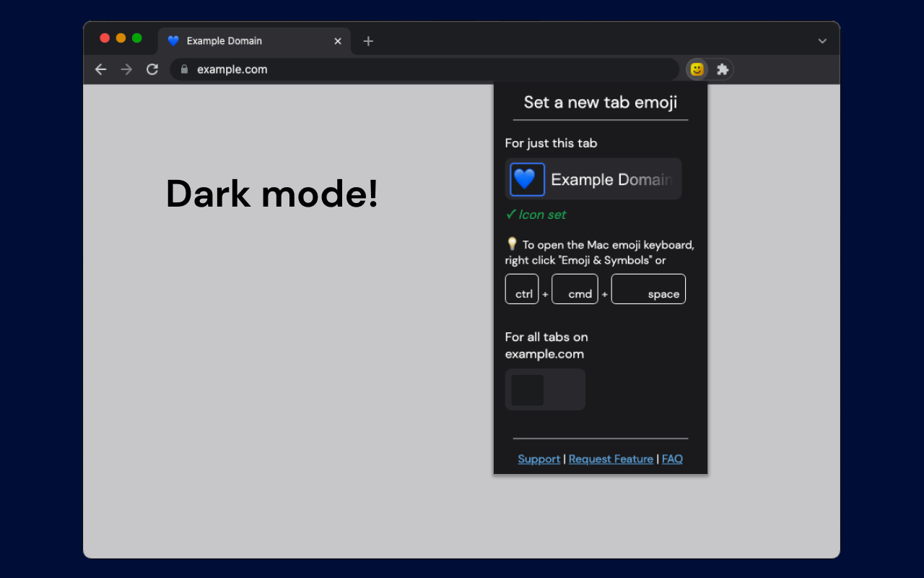Image resolution: width=924 pixels, height=578 pixels.
Task: Click the cmd key button
Action: coord(575,288)
